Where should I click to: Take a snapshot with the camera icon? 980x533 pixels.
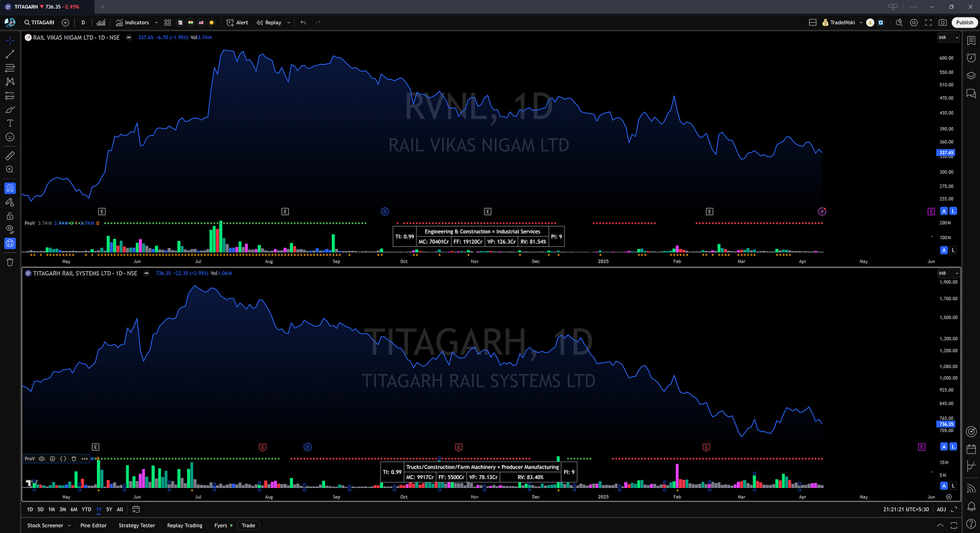click(x=942, y=22)
